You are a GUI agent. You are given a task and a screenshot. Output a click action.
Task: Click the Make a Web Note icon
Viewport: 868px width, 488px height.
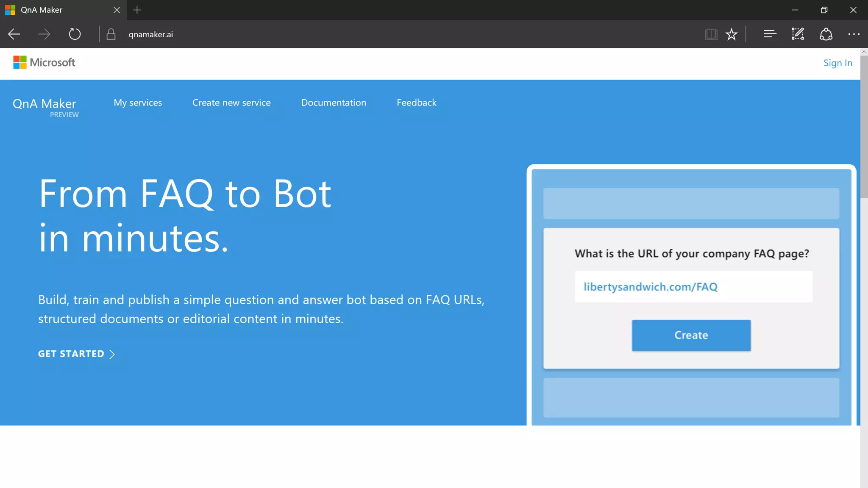click(798, 34)
